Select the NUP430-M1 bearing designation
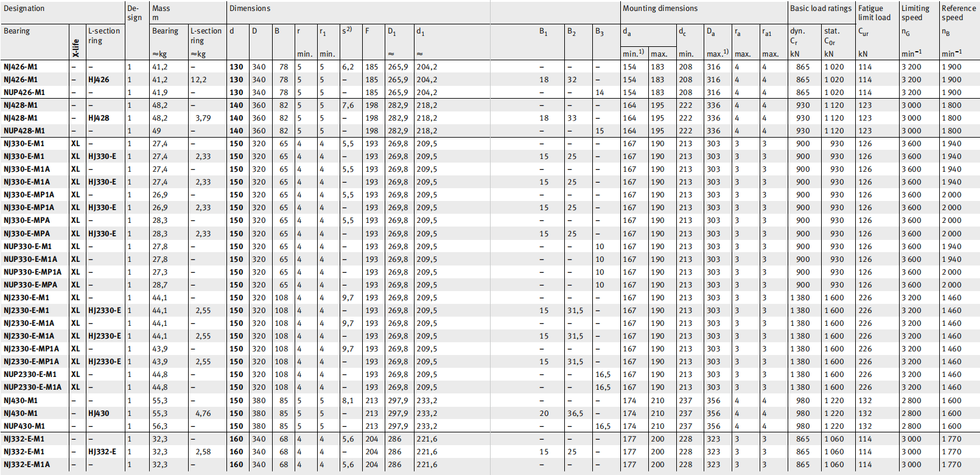Screen dimensions: 980x475 pos(24,426)
